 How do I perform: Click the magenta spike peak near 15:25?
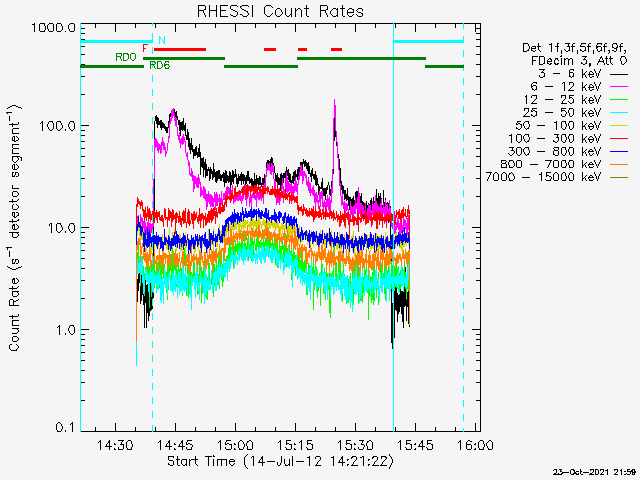tap(335, 102)
